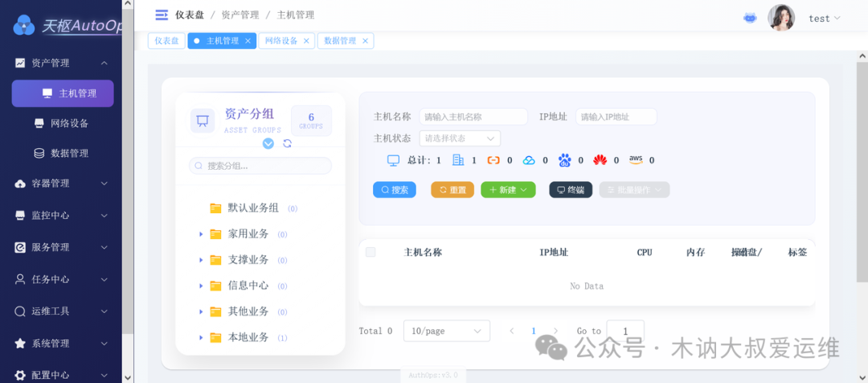
Task: Open the green 新建 dropdown button
Action: (508, 190)
